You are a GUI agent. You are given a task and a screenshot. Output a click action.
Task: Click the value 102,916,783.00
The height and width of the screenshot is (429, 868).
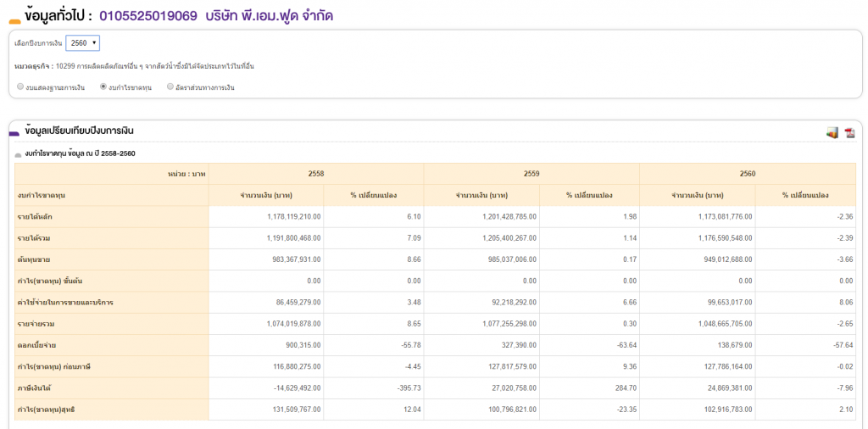pyautogui.click(x=728, y=409)
